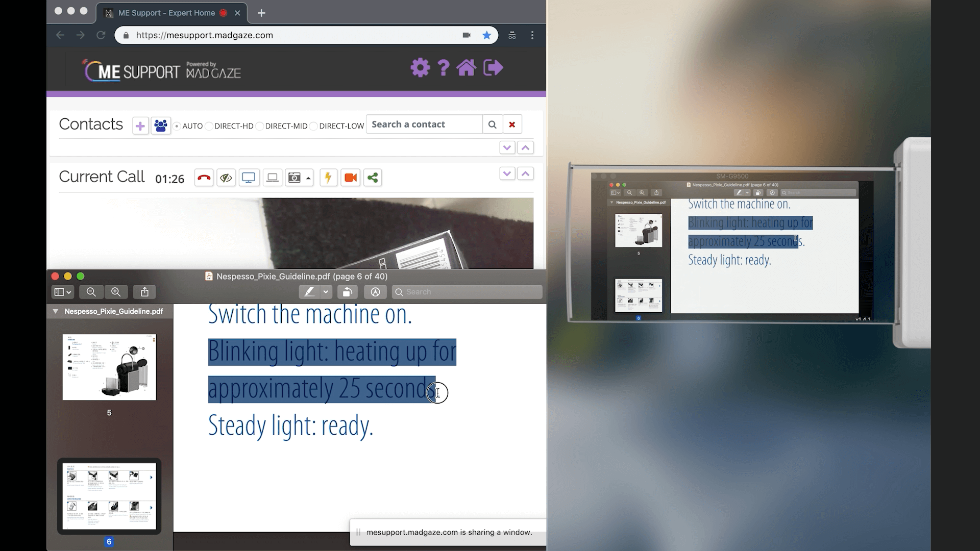This screenshot has height=551, width=980.
Task: Zoom out in Preview toolbar
Action: (x=91, y=292)
